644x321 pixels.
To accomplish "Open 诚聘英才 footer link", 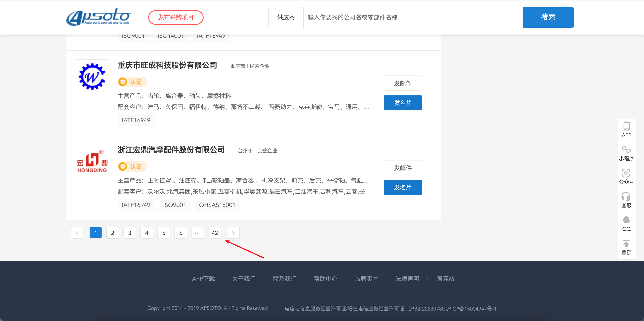I will [x=367, y=278].
